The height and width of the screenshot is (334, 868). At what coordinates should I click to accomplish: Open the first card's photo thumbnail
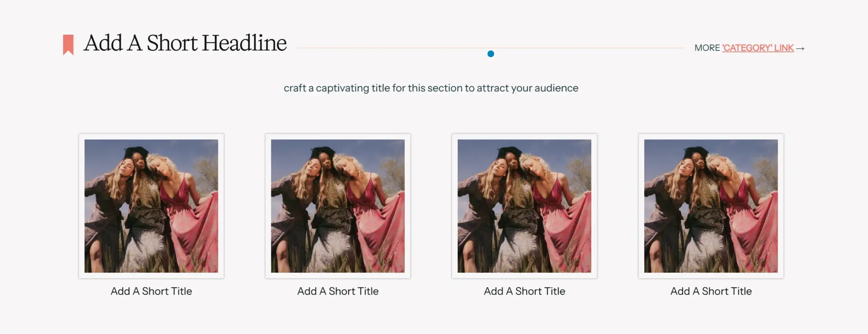click(151, 206)
